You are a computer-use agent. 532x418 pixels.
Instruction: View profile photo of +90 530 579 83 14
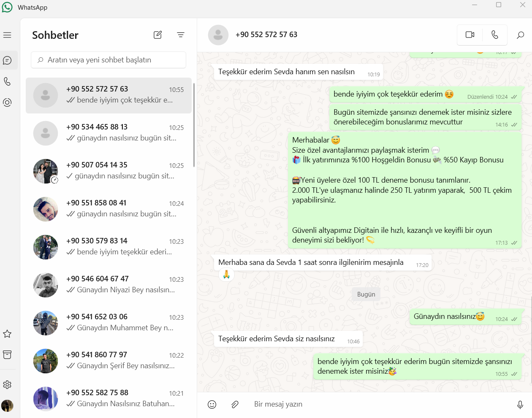click(x=46, y=247)
